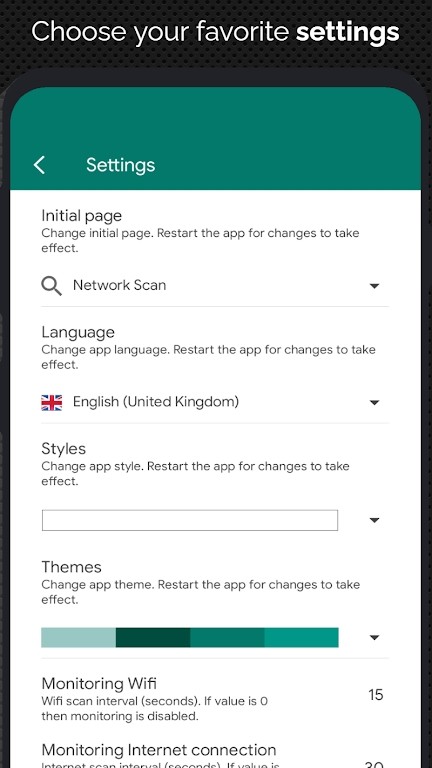Image resolution: width=432 pixels, height=768 pixels.
Task: Go back using the arrow icon
Action: coord(39,165)
